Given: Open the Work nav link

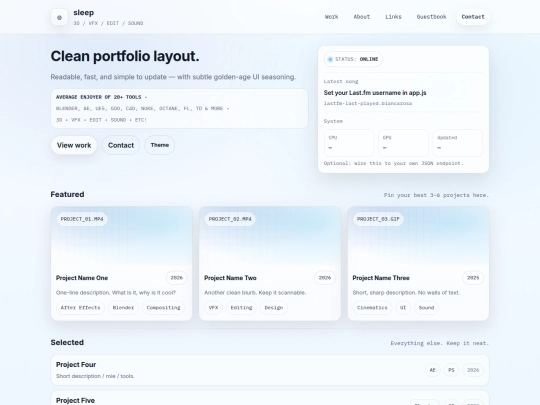Looking at the screenshot, I should pos(331,17).
